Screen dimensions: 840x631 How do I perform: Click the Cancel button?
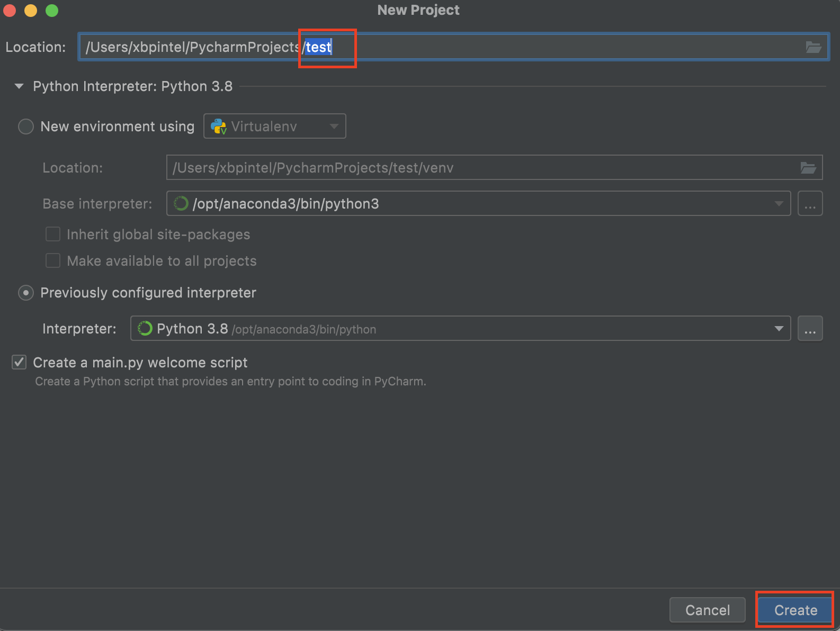708,610
